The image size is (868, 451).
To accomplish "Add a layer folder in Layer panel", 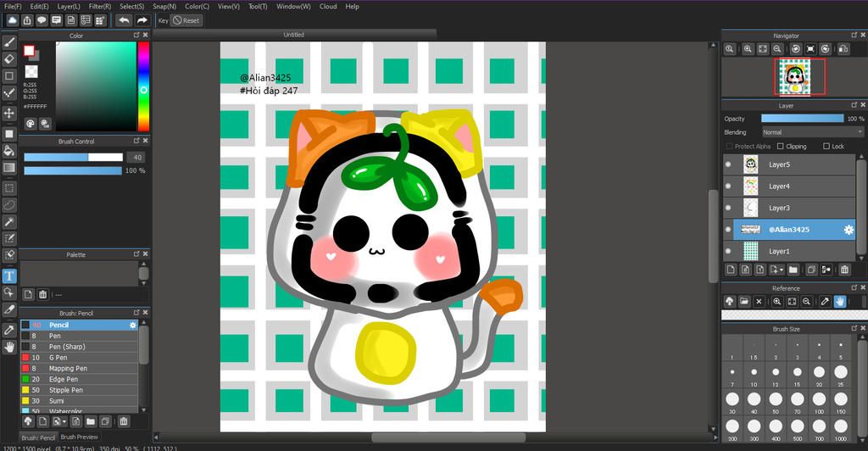I will point(793,270).
